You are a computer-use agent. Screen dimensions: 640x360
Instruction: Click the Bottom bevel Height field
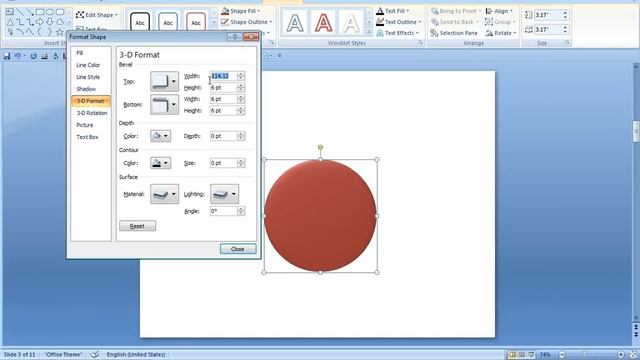tap(223, 111)
